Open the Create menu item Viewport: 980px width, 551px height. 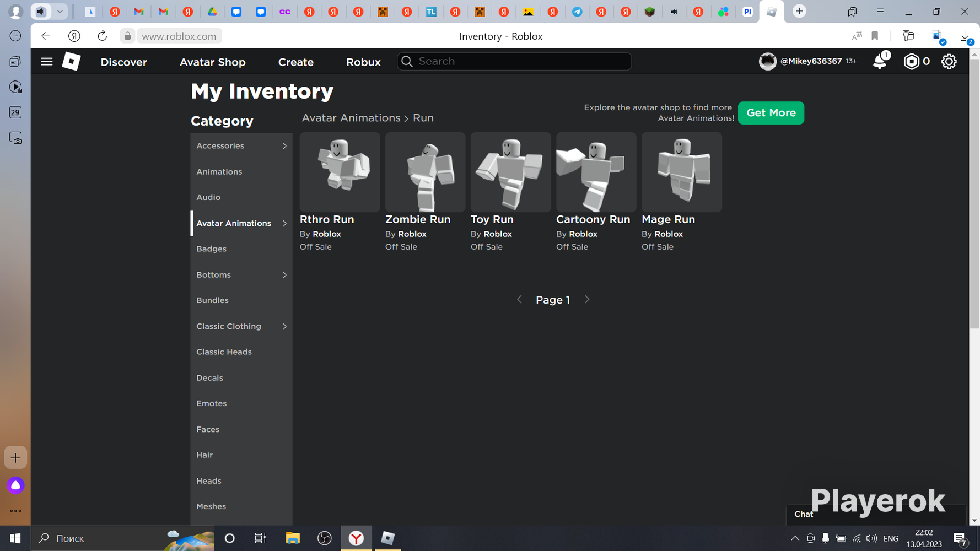pos(296,62)
